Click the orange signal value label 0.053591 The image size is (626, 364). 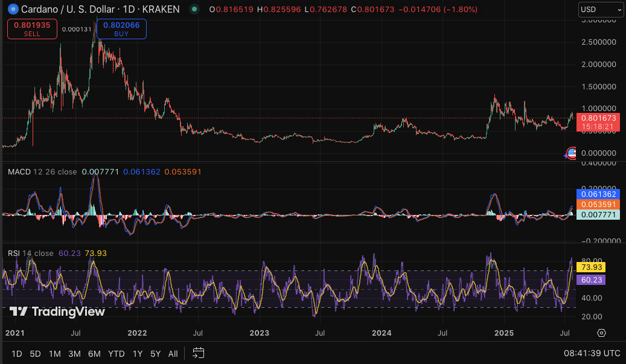pyautogui.click(x=598, y=205)
